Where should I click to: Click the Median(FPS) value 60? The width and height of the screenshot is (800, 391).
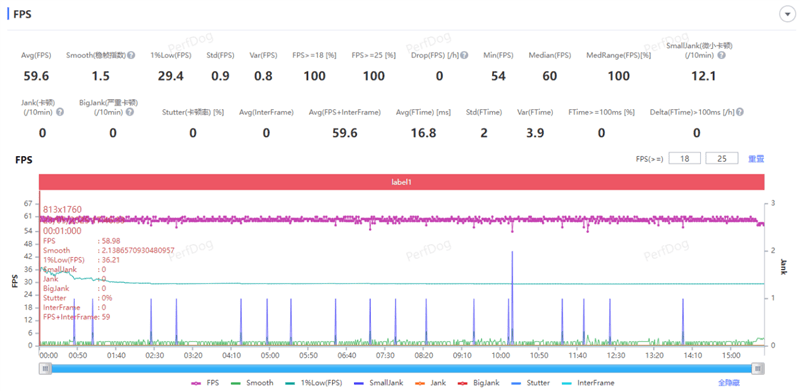pos(549,77)
